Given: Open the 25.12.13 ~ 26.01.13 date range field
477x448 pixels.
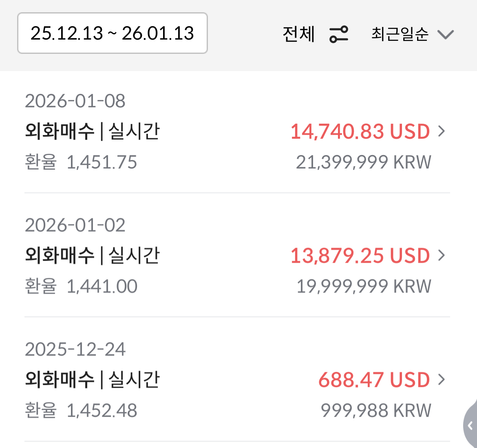Looking at the screenshot, I should point(112,33).
